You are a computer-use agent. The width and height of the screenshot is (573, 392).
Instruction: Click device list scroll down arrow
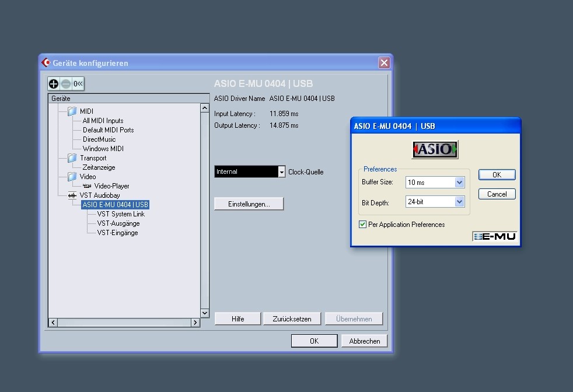point(205,313)
